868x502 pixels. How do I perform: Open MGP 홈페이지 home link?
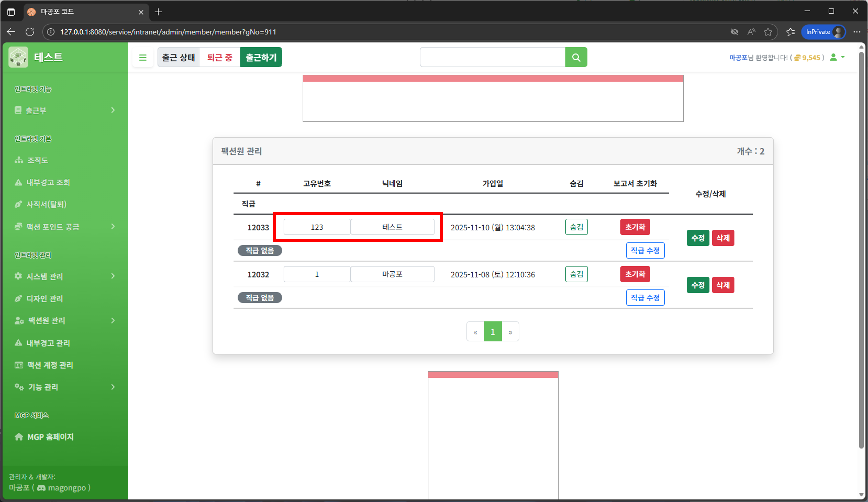pyautogui.click(x=50, y=437)
